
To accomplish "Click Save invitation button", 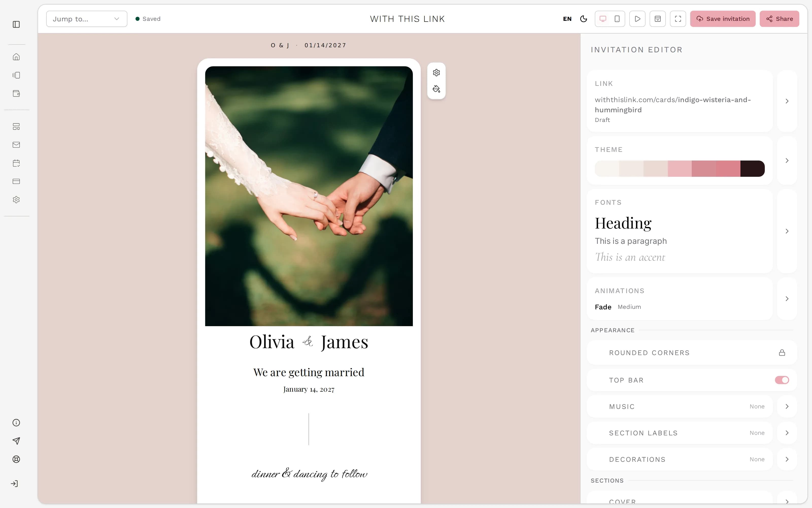I will tap(723, 19).
